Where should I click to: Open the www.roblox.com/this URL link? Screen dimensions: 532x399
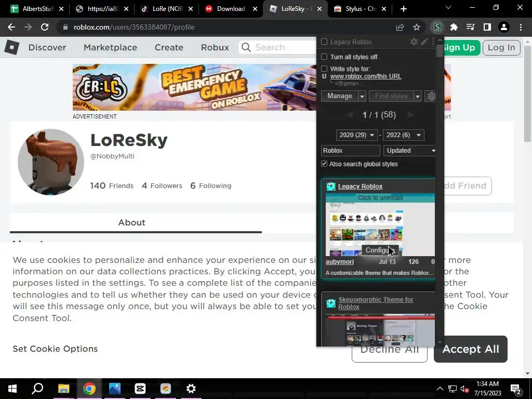tap(366, 76)
